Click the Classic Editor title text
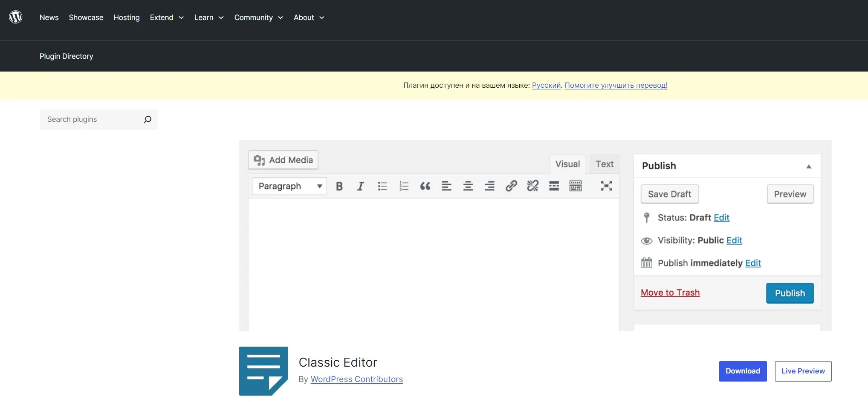Screen dimensions: 868x402 (x=338, y=362)
